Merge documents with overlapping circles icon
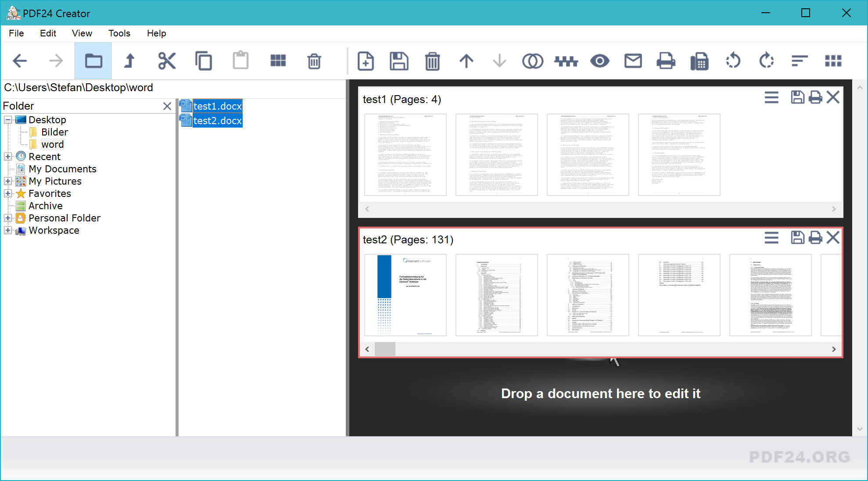Screen dimensions: 868x481 coord(533,61)
